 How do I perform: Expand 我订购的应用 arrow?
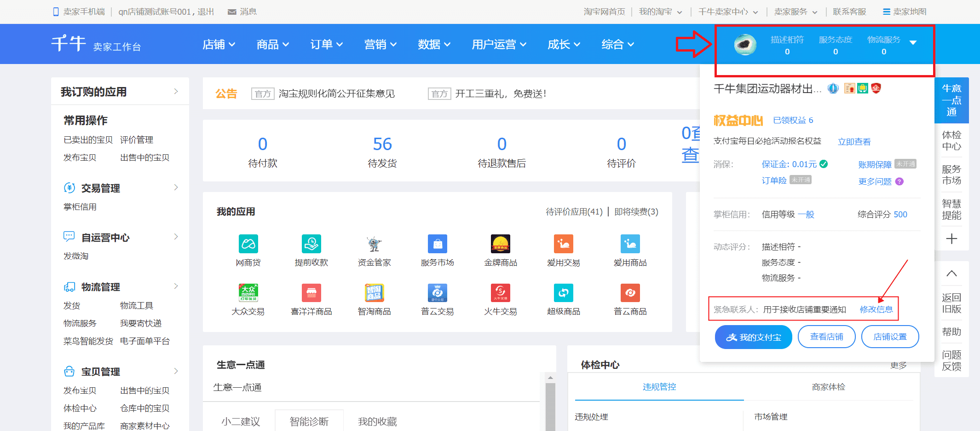pos(176,91)
